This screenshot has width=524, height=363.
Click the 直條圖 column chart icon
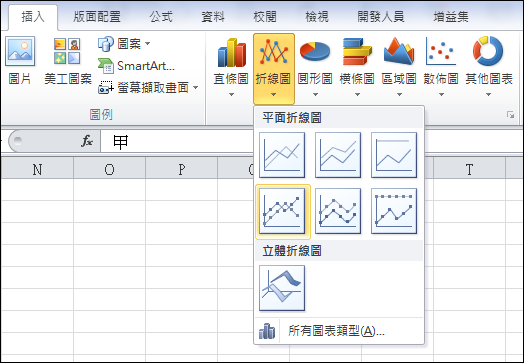232,52
